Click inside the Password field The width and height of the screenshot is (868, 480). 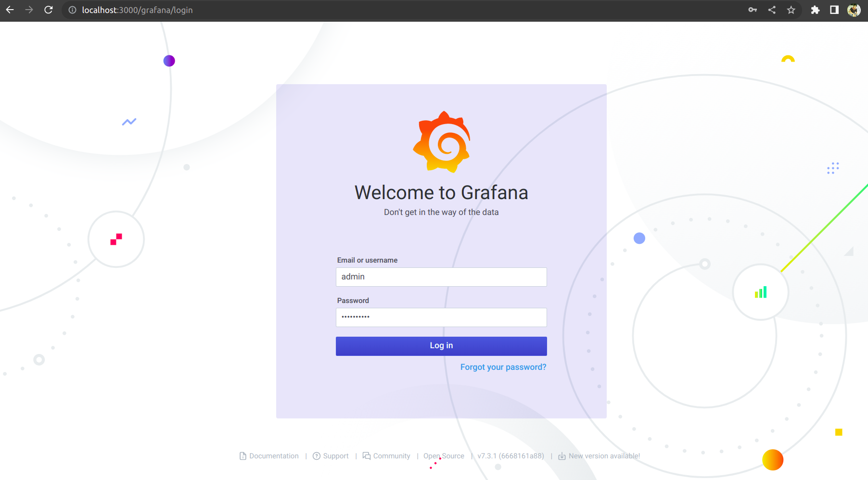tap(441, 317)
